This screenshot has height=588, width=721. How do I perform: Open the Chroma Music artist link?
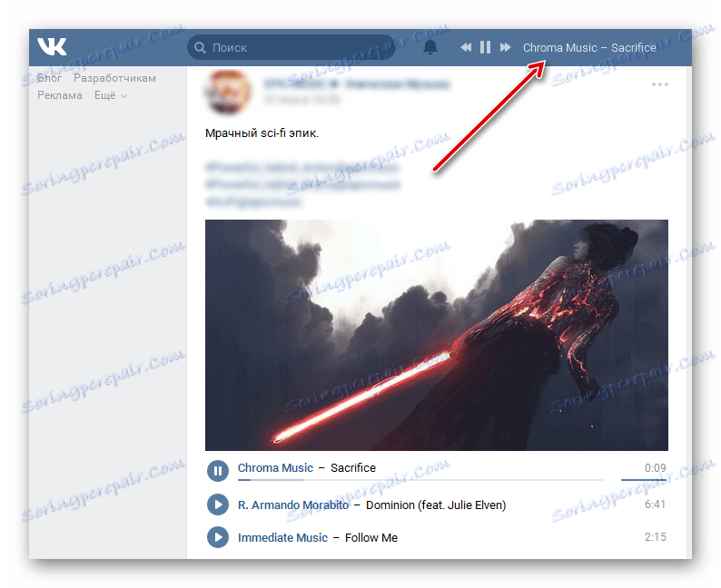[x=275, y=468]
